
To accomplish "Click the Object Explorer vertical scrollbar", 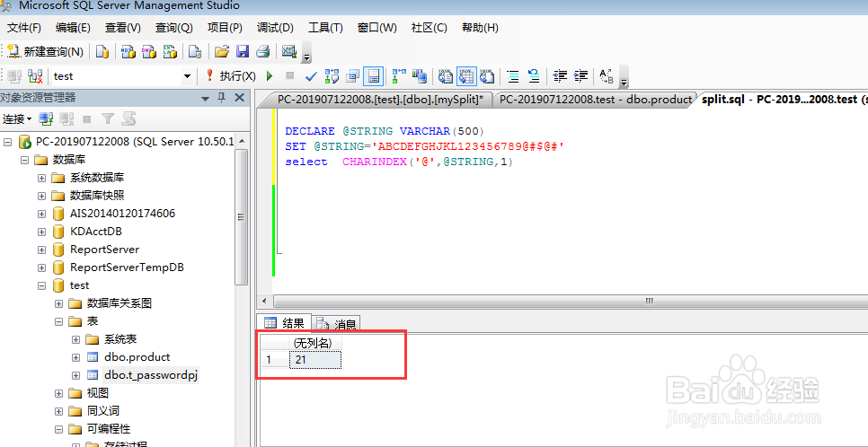I will click(241, 217).
